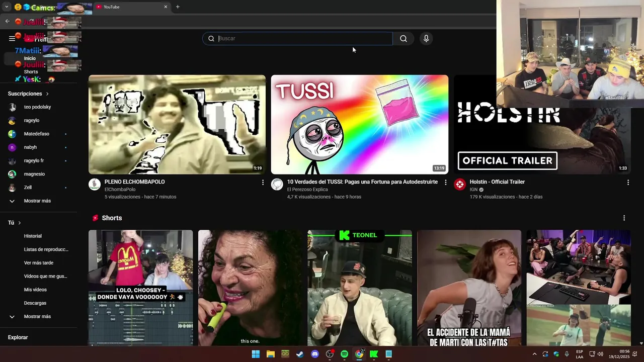
Task: Go back with browser back arrow
Action: pos(7,21)
